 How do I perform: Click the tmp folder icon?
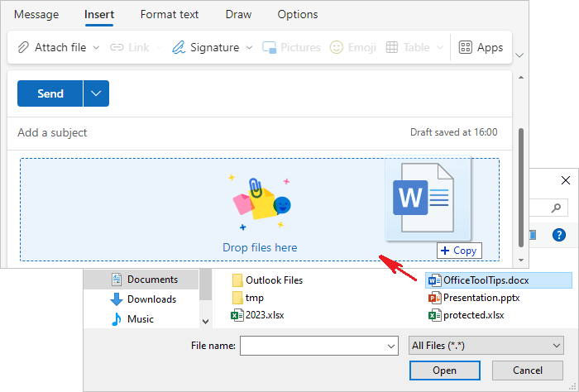coord(237,298)
